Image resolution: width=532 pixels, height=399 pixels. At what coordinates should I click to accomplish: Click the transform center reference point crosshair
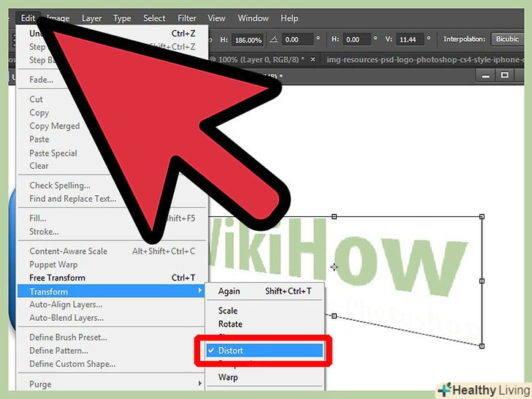[334, 267]
